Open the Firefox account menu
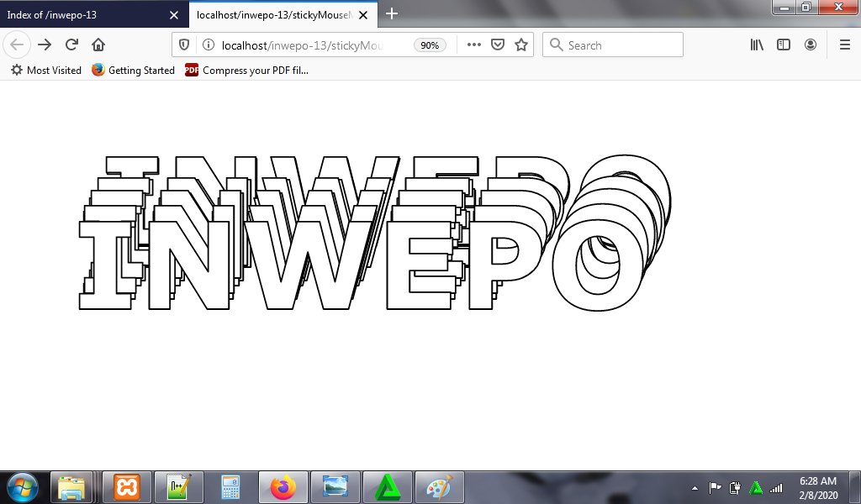The image size is (861, 504). tap(811, 45)
